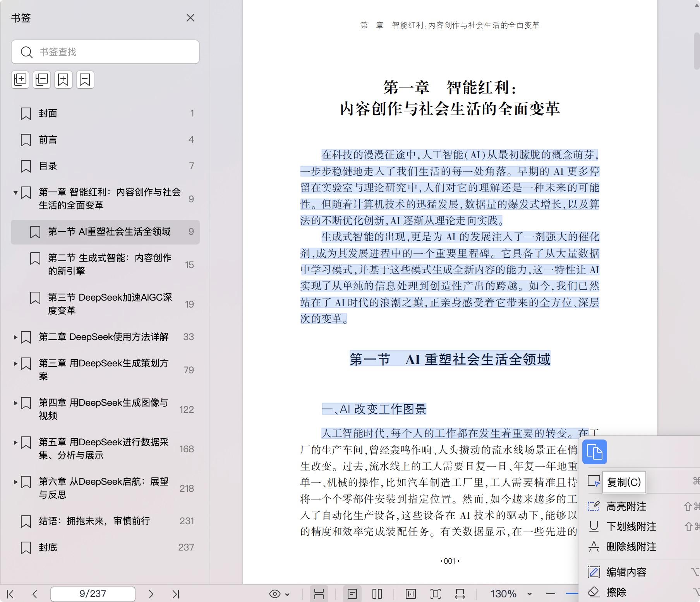Click the strikethrough annotation icon
Screen dimensions: 700x602
[x=594, y=546]
